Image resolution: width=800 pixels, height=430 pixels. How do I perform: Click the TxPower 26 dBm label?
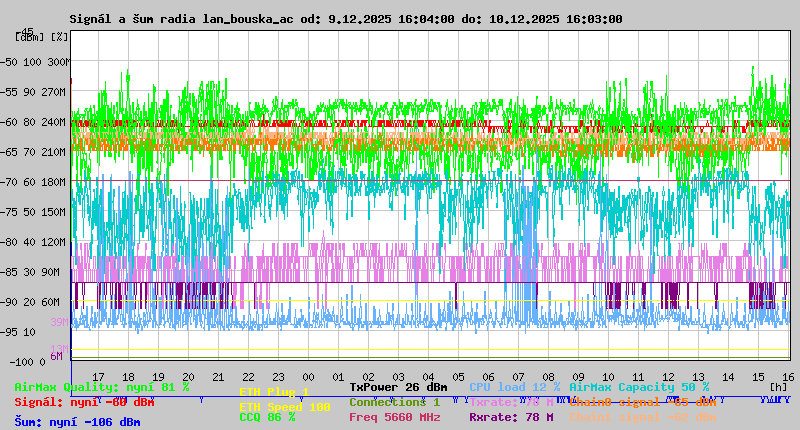(398, 387)
